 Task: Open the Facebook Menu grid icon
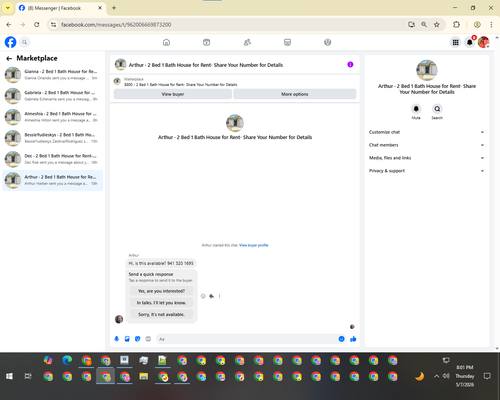455,42
